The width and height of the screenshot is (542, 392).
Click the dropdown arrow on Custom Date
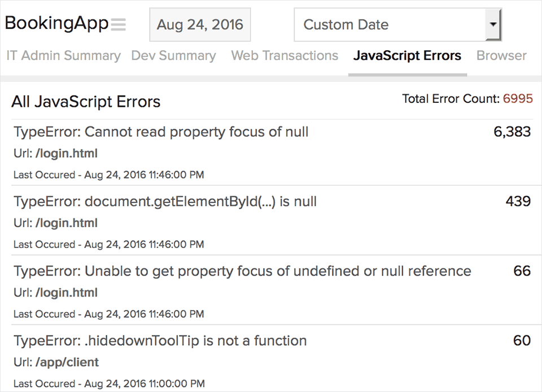pyautogui.click(x=493, y=24)
